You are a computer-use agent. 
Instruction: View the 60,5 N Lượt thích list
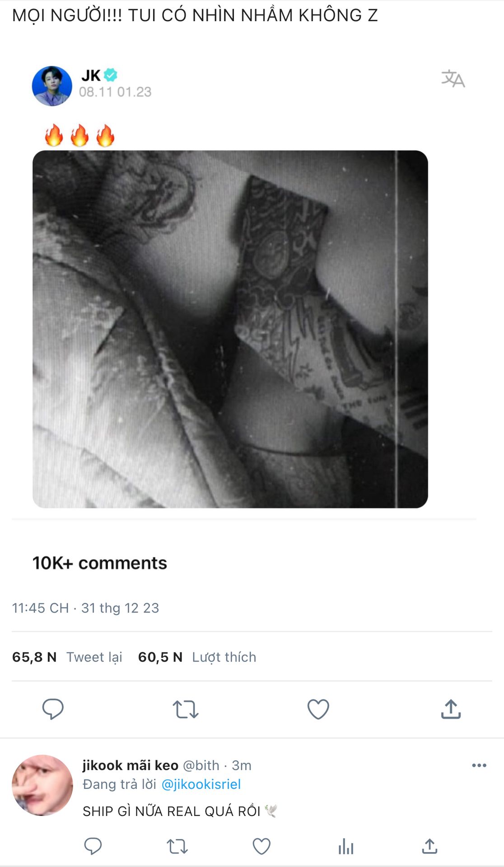(197, 657)
